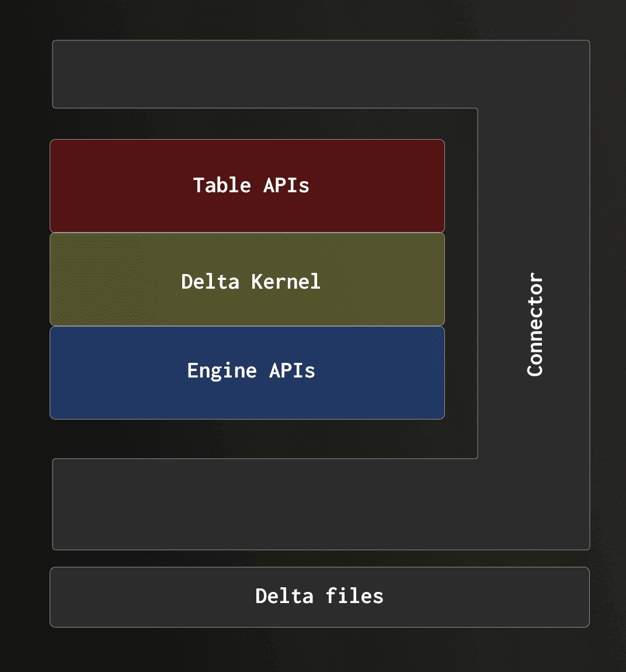Click the dark gap right of the Delta Kernel block
The height and width of the screenshot is (672, 626).
tap(461, 279)
